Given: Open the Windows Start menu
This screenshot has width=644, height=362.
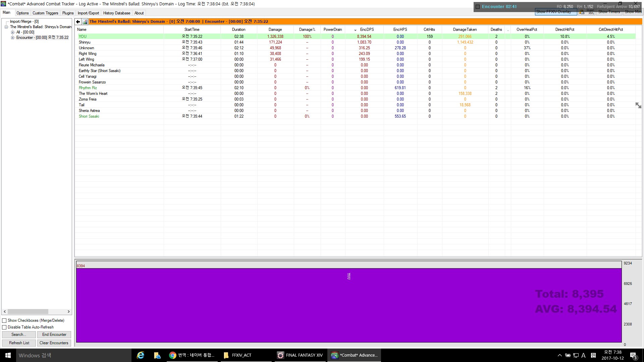Looking at the screenshot, I should click(8, 355).
